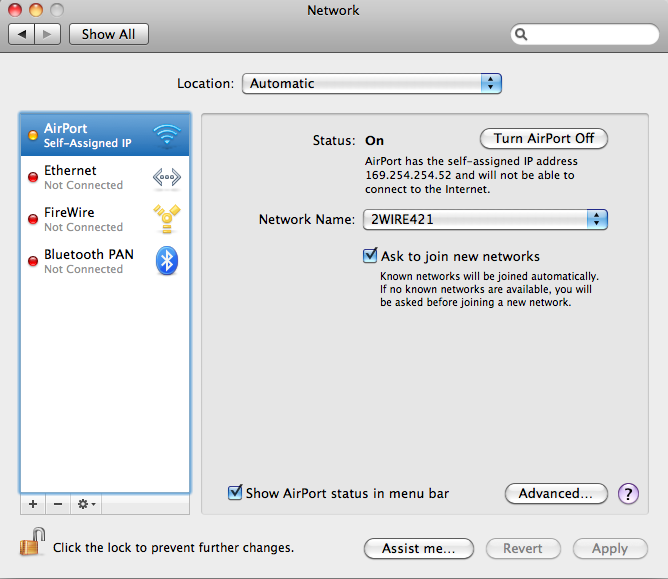Click the yellow FireWire icon
The width and height of the screenshot is (668, 579).
point(167,219)
